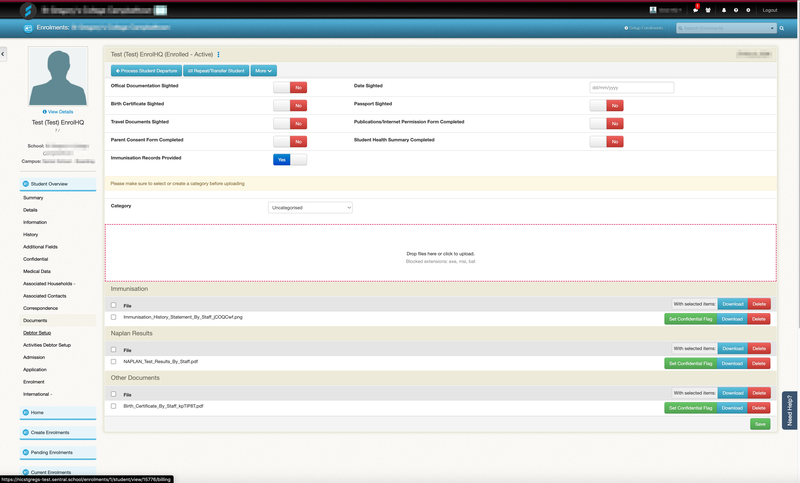This screenshot has width=800, height=483.
Task: Click the Date Sighted input field
Action: (631, 87)
